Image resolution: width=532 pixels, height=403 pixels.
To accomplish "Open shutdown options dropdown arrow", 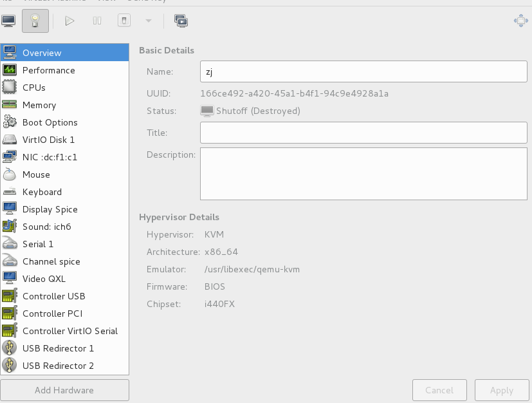I will [148, 21].
